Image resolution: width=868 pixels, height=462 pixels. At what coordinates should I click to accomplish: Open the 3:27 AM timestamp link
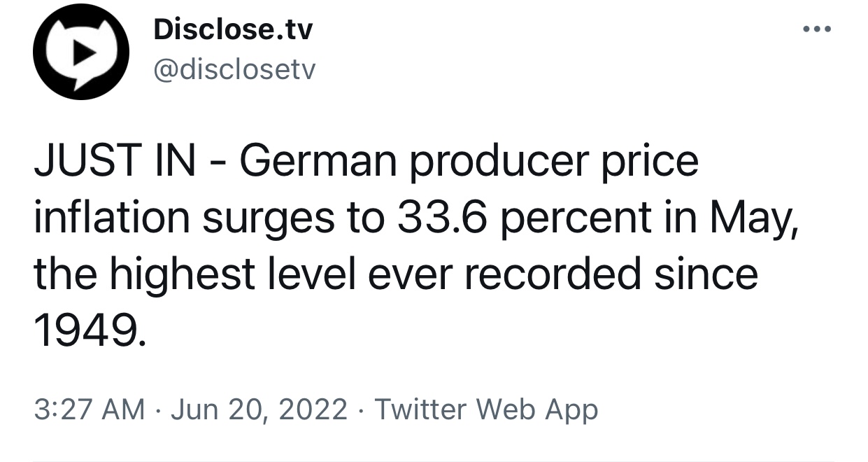90,409
